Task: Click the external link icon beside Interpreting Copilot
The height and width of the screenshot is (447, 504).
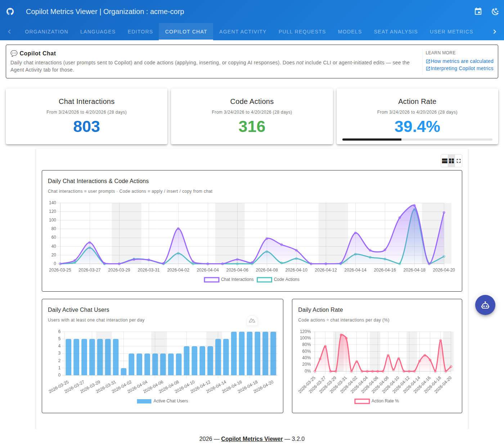Action: [428, 69]
